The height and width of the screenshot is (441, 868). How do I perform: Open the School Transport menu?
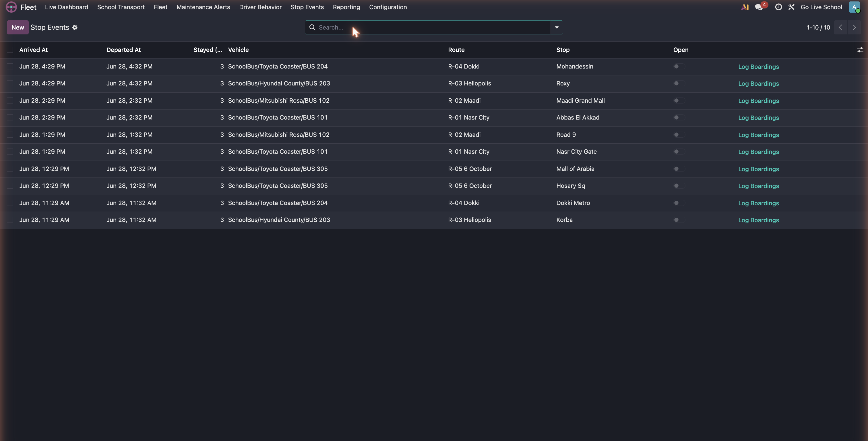(121, 7)
